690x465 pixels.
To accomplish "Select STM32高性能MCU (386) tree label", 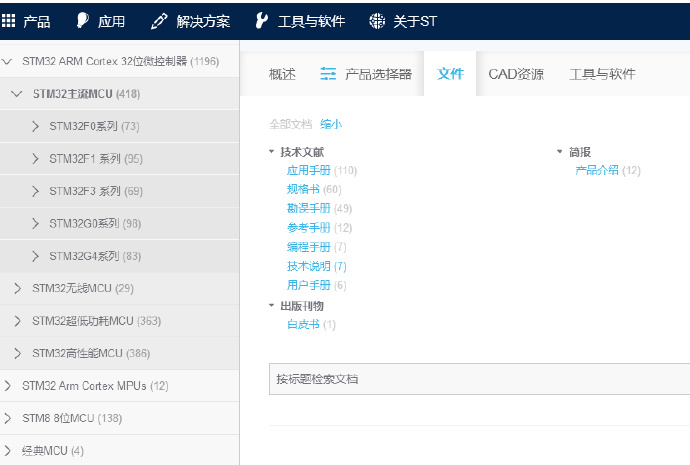I will pyautogui.click(x=91, y=353).
